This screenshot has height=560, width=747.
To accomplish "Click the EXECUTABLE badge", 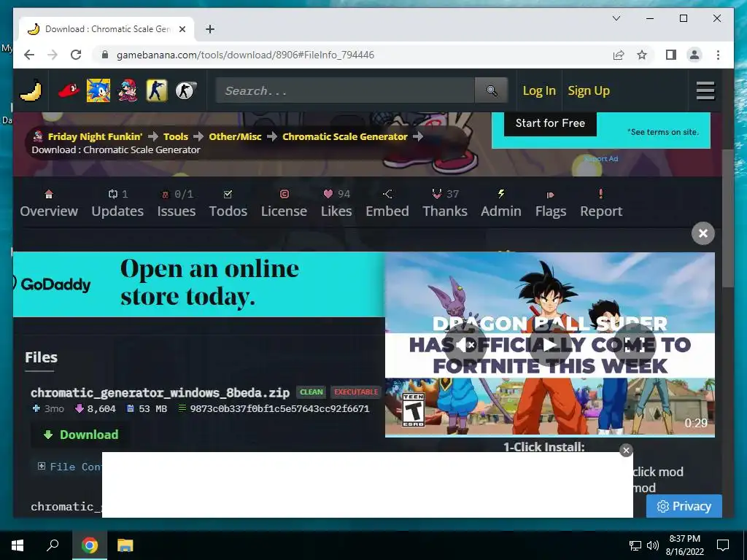I will 356,392.
